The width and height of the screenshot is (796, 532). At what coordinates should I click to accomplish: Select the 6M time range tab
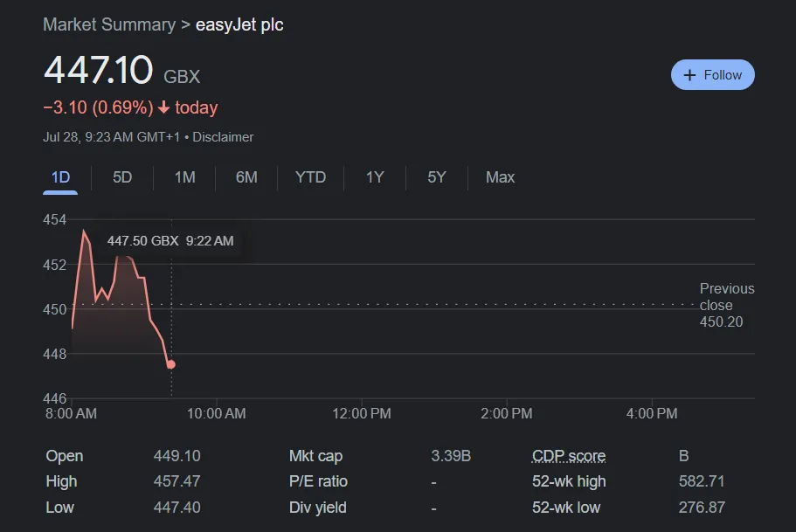[246, 177]
